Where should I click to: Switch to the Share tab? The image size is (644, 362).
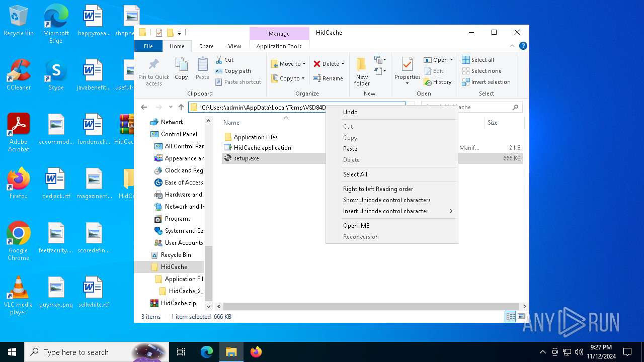[206, 46]
